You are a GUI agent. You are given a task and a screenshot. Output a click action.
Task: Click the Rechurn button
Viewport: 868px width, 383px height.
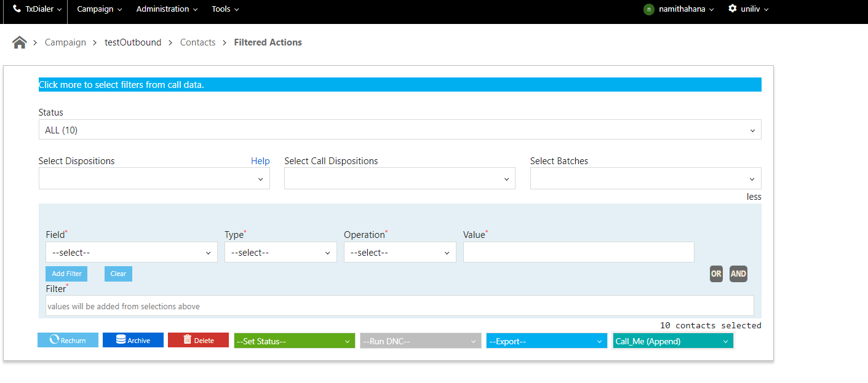pyautogui.click(x=68, y=340)
